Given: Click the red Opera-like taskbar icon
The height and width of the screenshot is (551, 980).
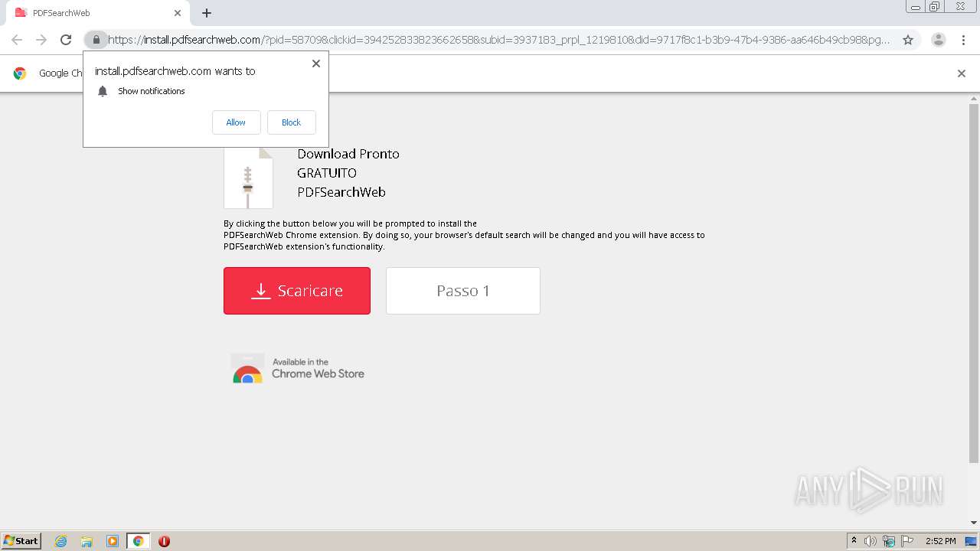Looking at the screenshot, I should click(164, 541).
